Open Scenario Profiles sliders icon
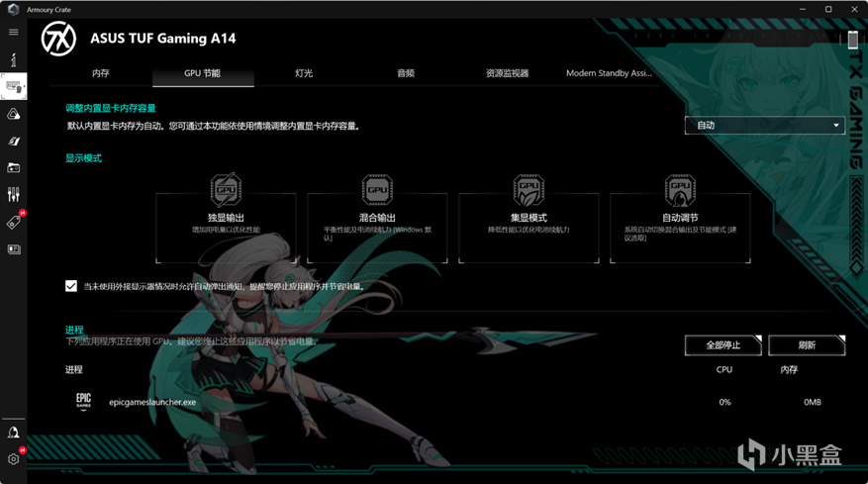Screen dimensions: 868x484 click(x=13, y=194)
